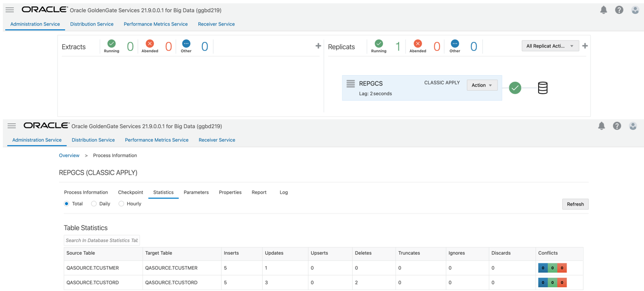The height and width of the screenshot is (291, 644).
Task: Click red conflict swatch in TCUSTORD row
Action: (x=562, y=282)
